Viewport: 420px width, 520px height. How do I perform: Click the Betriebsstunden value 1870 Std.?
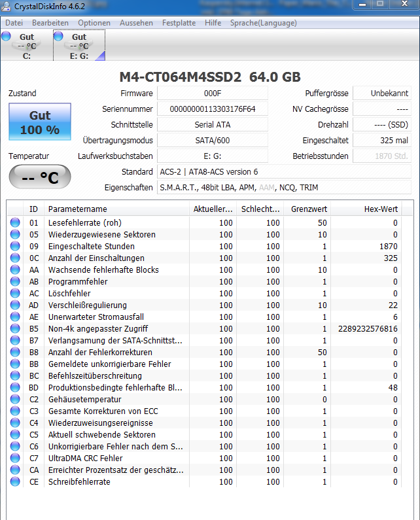click(x=382, y=156)
